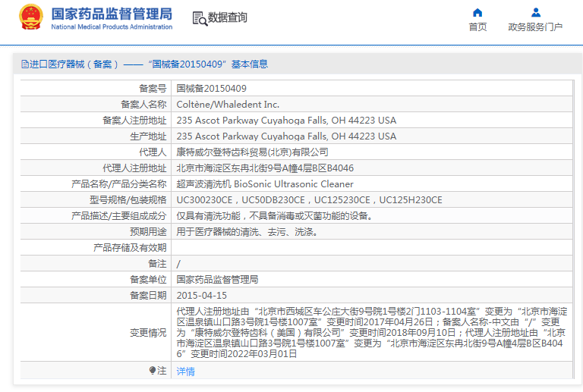Click 国家药品监督管理局 header title
Image resolution: width=583 pixels, height=392 pixels.
[x=112, y=14]
